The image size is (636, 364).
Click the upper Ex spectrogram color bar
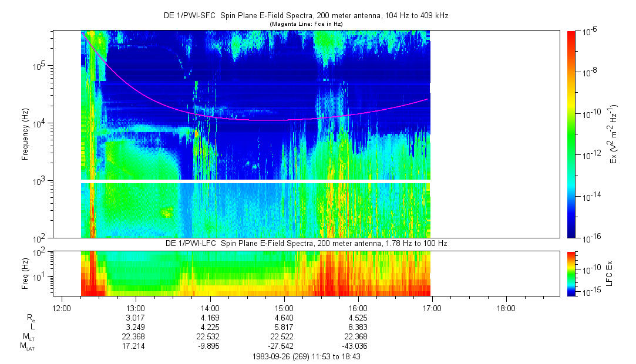[571, 134]
